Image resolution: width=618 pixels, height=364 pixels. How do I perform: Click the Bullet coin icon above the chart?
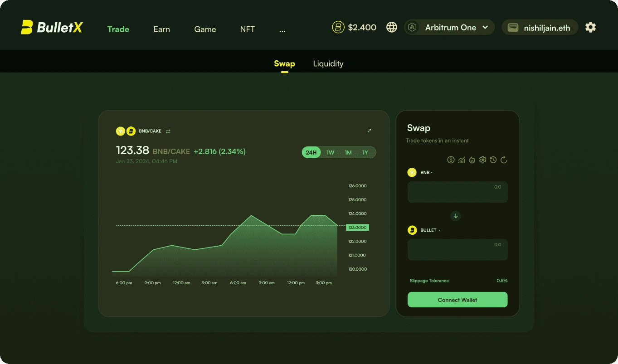coord(131,131)
